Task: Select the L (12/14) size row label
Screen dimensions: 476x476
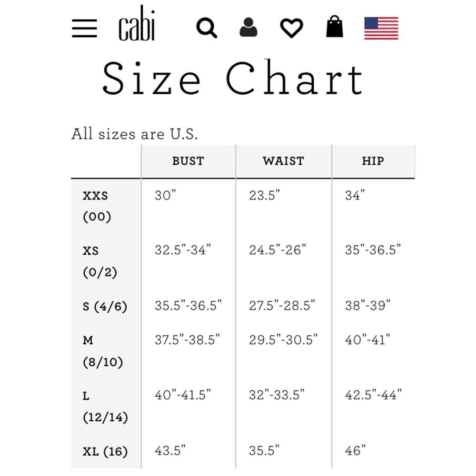Action: click(105, 407)
